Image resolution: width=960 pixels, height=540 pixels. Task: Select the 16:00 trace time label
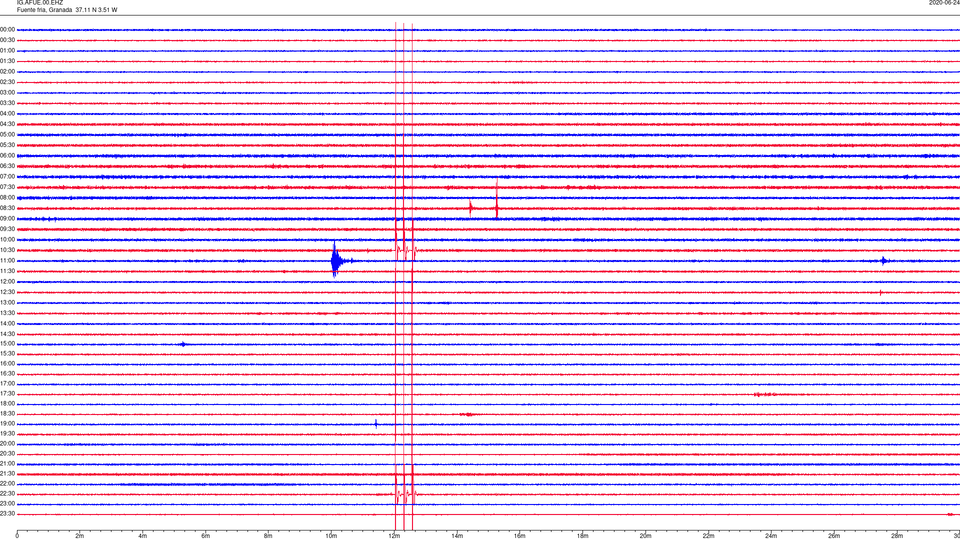coord(7,364)
